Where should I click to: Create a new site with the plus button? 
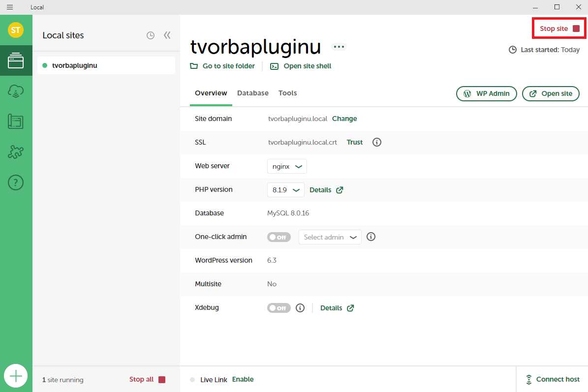pos(16,376)
